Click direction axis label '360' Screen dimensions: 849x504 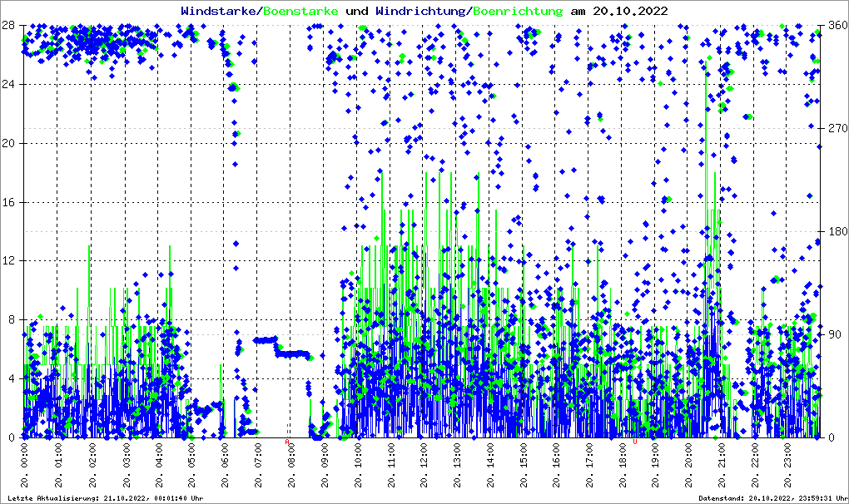point(838,25)
